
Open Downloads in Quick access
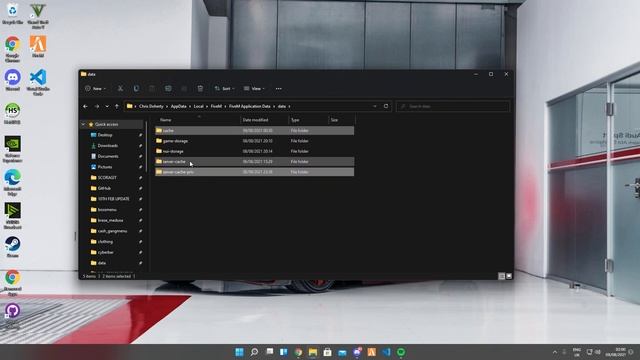(107, 145)
